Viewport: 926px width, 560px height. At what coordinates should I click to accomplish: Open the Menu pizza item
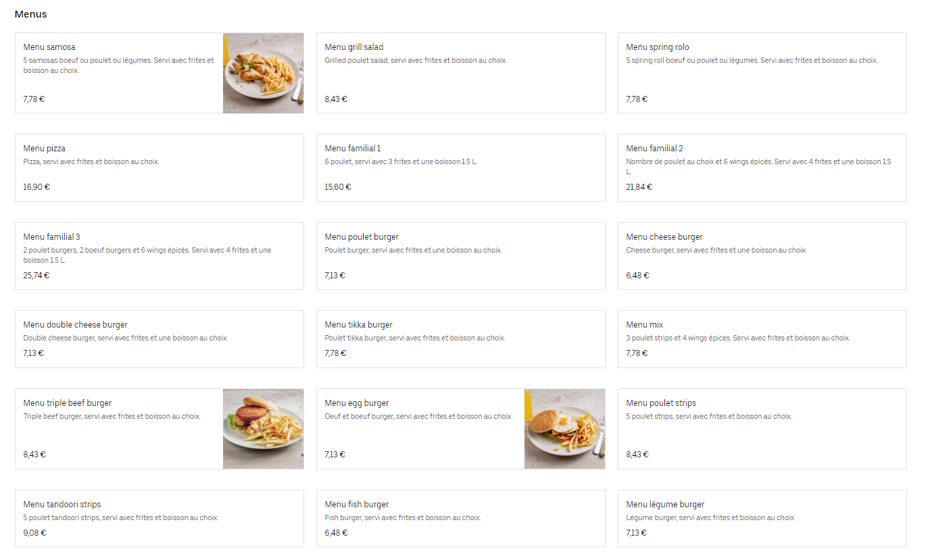(x=159, y=168)
